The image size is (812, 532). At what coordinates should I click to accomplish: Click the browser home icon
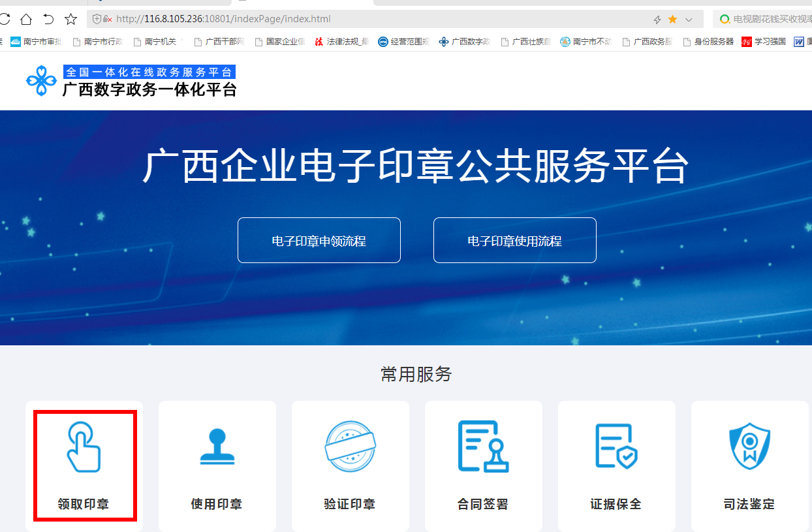(x=26, y=19)
